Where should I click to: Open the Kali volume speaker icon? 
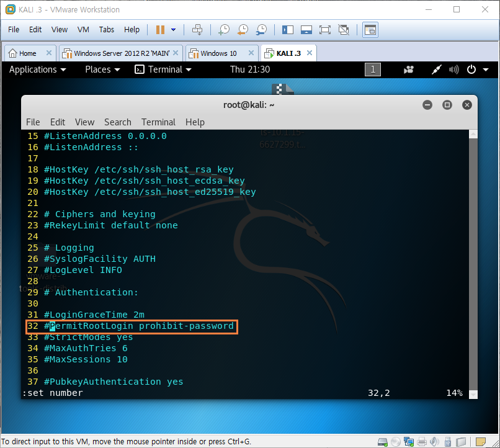tap(453, 69)
